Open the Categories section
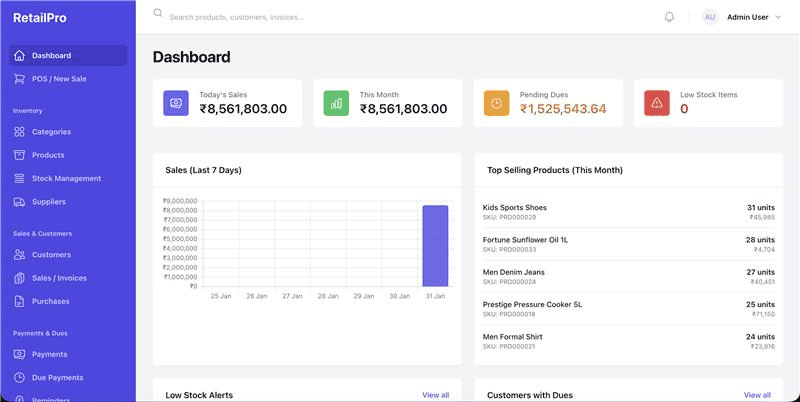Image resolution: width=800 pixels, height=402 pixels. click(51, 132)
